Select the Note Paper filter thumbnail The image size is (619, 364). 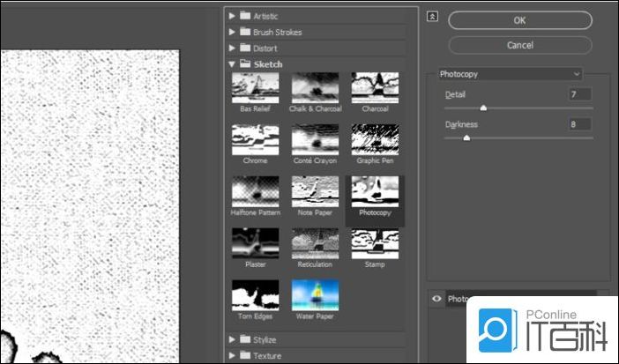(x=315, y=191)
